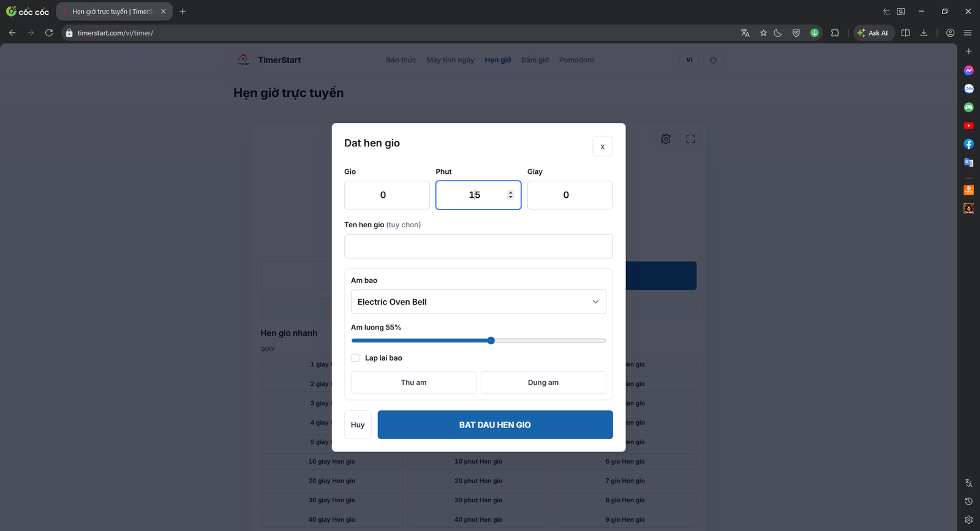Screen dimensions: 980x531
Task: Open user profile icon
Action: point(950,33)
